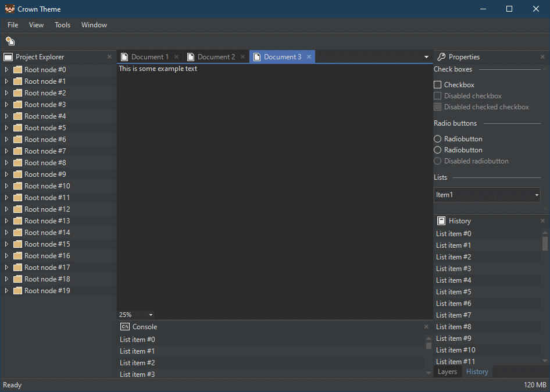Select the first Radiobutton
This screenshot has width=550, height=392.
pyautogui.click(x=438, y=139)
